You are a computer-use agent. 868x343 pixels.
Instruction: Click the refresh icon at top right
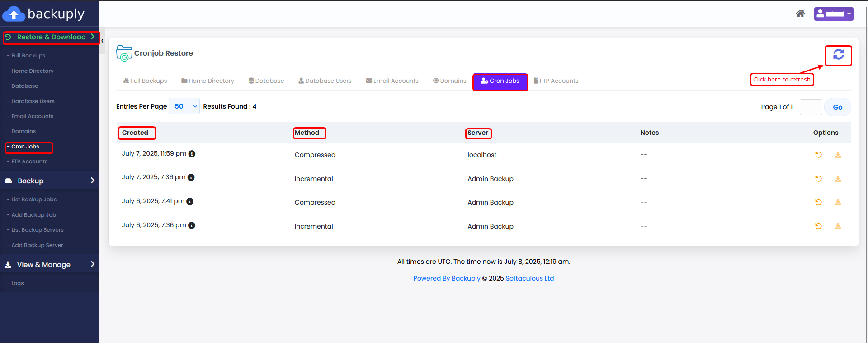tap(838, 55)
